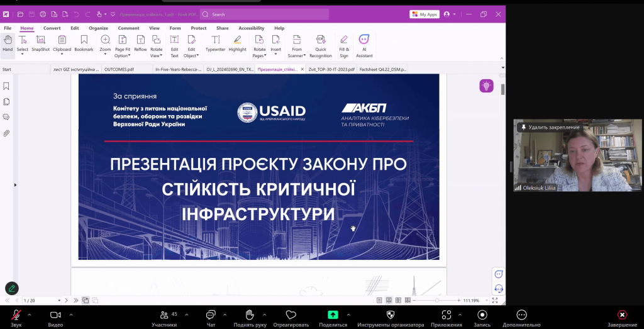Expand the Zoom level dropdown in ribbon

[105, 55]
